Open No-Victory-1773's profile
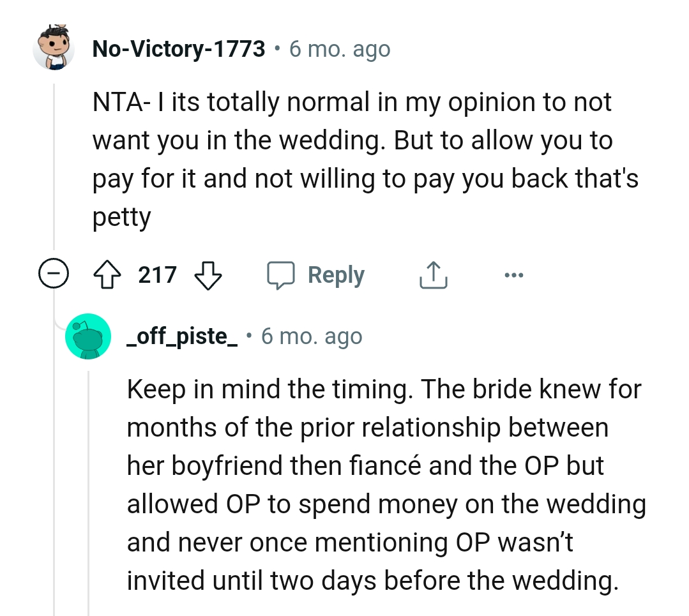Viewport: 689px width, 616px height. click(x=179, y=49)
